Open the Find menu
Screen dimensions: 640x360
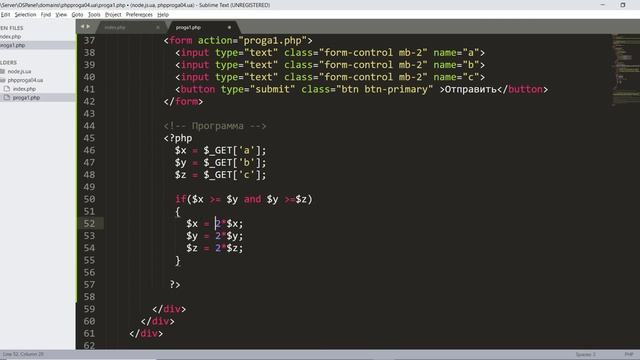point(46,15)
